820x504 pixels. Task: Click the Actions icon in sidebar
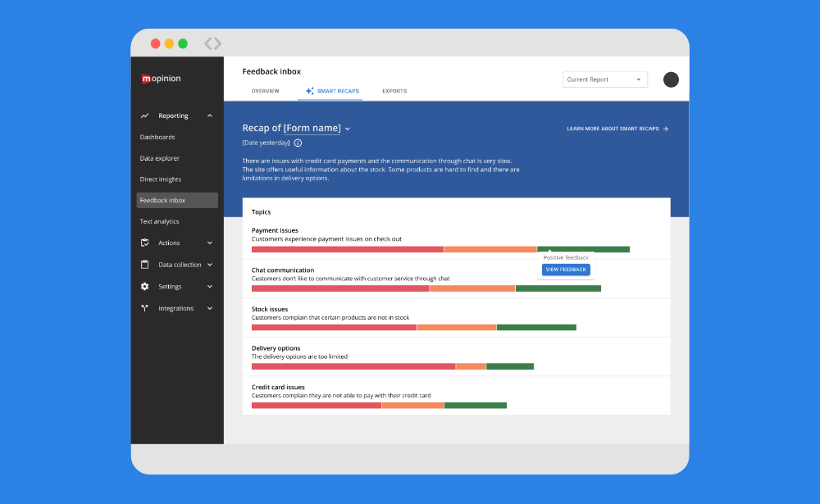(145, 243)
